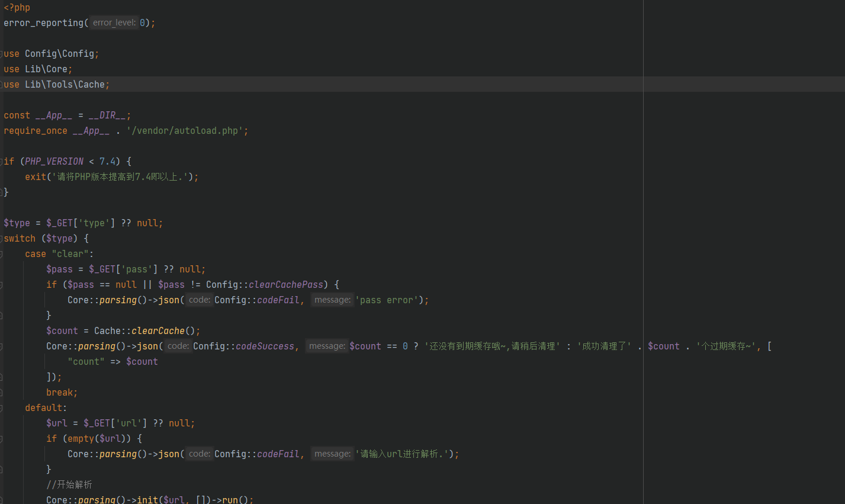Image resolution: width=845 pixels, height=504 pixels.
Task: Click the exit call
Action: pos(36,177)
